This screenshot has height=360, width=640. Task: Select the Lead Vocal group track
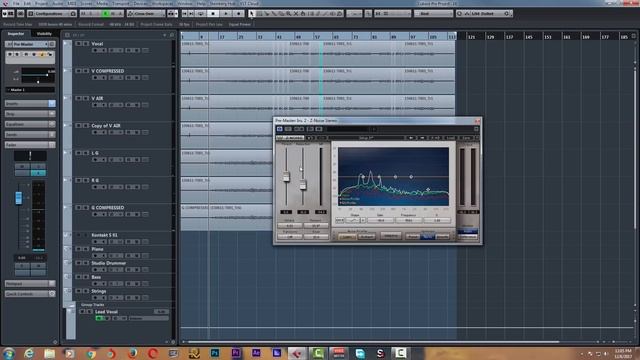coord(106,311)
